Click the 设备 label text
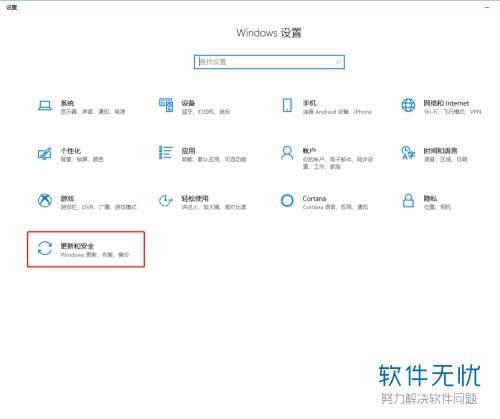Screen dimensions: 500x419 (188, 103)
